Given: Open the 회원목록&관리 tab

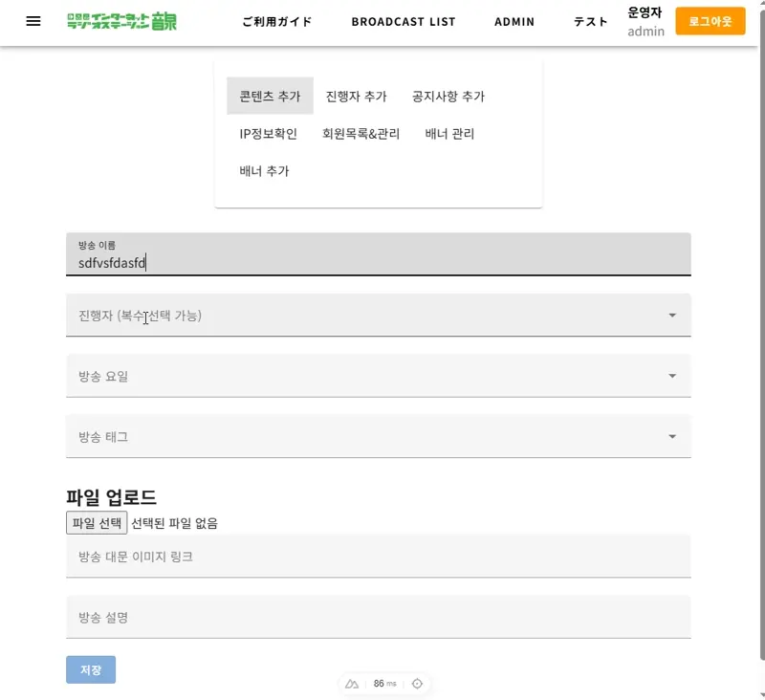Looking at the screenshot, I should (x=361, y=134).
